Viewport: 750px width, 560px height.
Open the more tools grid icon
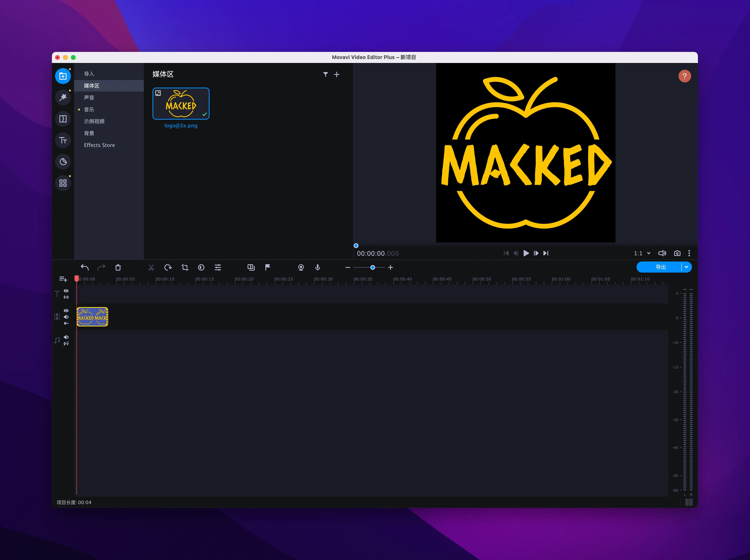63,183
